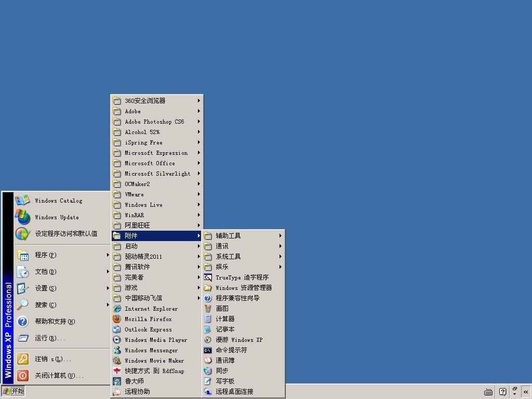This screenshot has width=532, height=399.
Task: Select the OCMaker2 folder entry
Action: tap(157, 184)
